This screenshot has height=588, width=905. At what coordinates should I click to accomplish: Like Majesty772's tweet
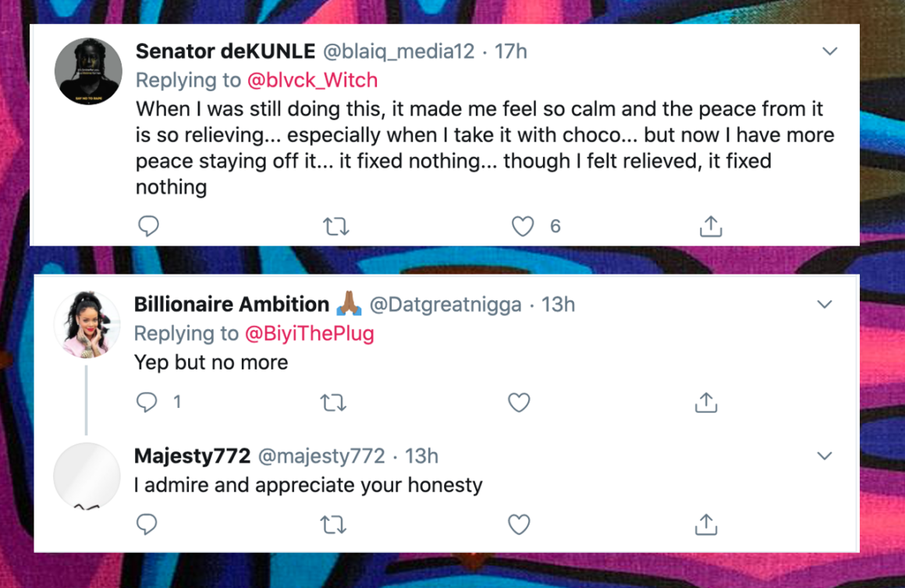[519, 525]
